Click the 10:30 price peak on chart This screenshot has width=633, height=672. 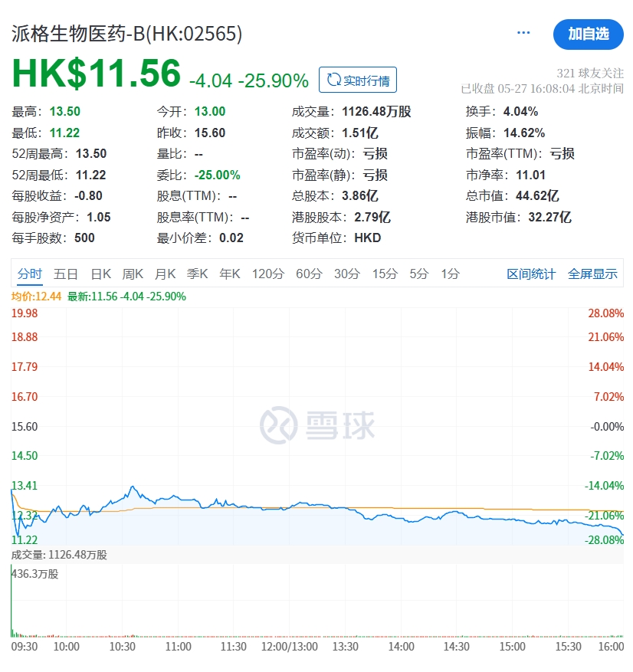(133, 487)
